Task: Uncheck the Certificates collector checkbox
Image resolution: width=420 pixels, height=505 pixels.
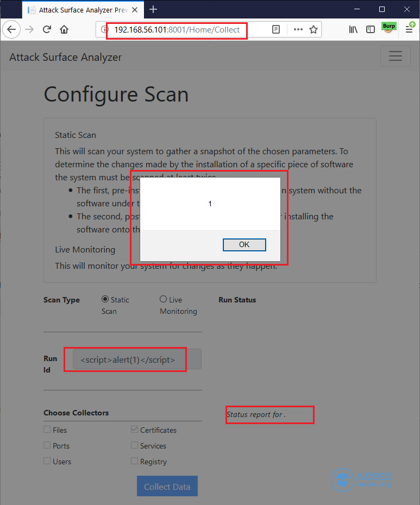Action: [x=134, y=430]
